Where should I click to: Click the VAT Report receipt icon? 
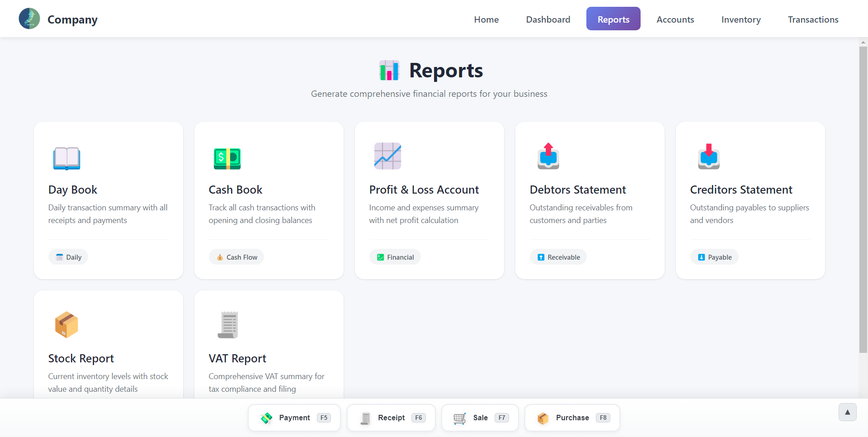pos(228,325)
